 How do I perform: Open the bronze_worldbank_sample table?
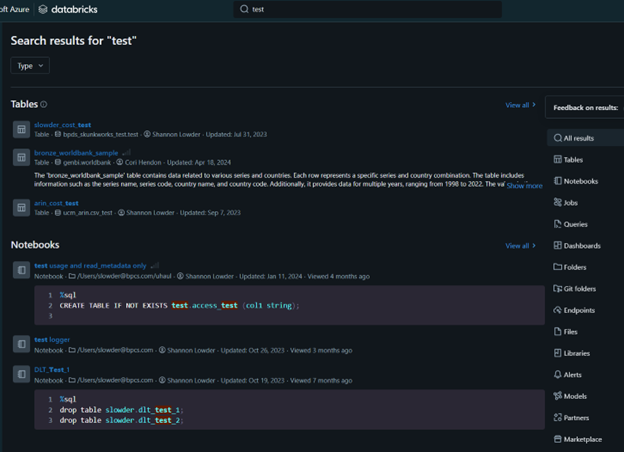76,153
